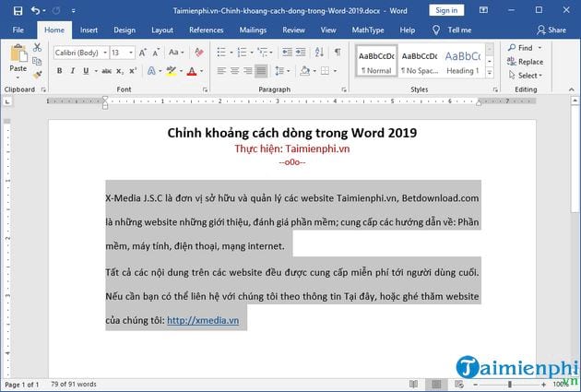Apply the yellow text highlight color
581x392 pixels.
[x=171, y=71]
